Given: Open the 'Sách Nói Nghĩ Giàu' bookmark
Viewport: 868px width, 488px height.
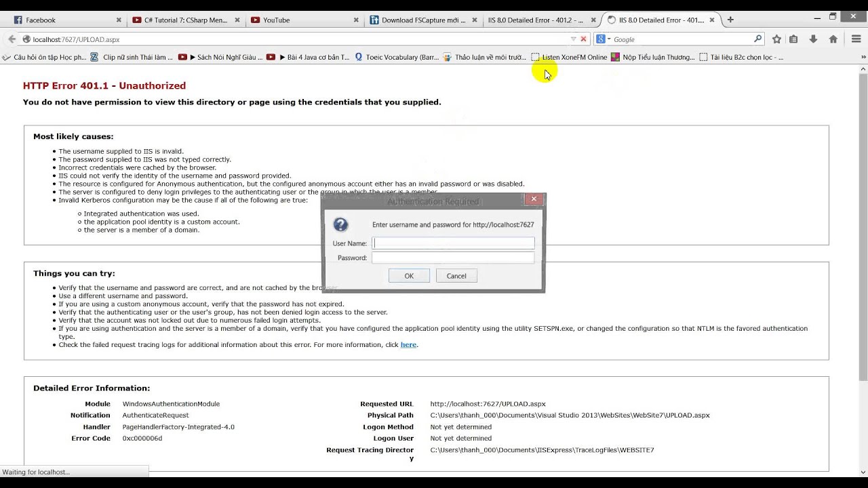Looking at the screenshot, I should tap(220, 58).
